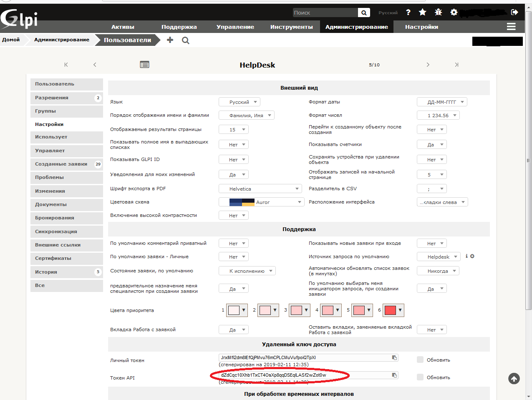Open the Шрифт экспорта в PDF dropdown
Screen dimensions: 532x400
[260, 189]
